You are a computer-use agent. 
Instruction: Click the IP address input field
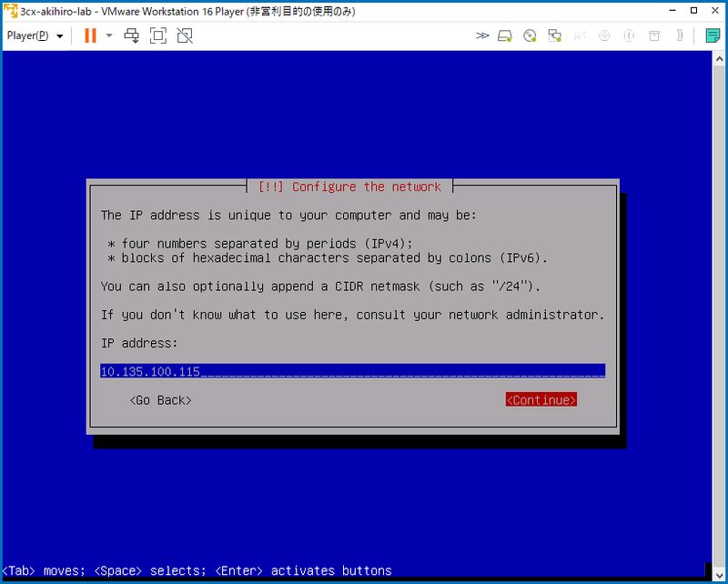(x=353, y=371)
